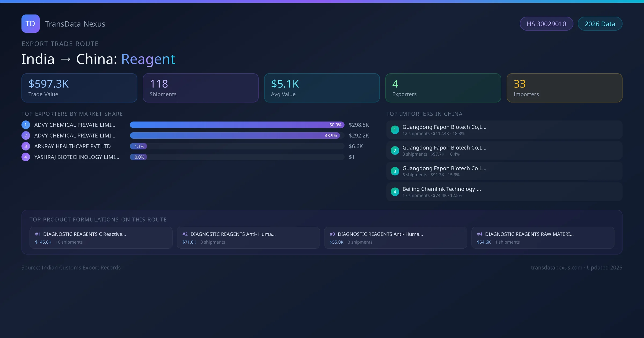Screen dimensions: 644x338
Task: Click the 2026 Data pill
Action: coord(600,24)
